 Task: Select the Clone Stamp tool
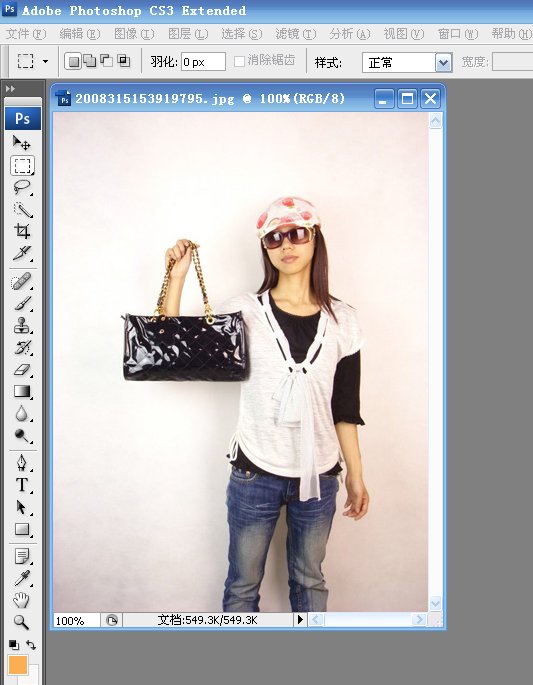coord(22,325)
